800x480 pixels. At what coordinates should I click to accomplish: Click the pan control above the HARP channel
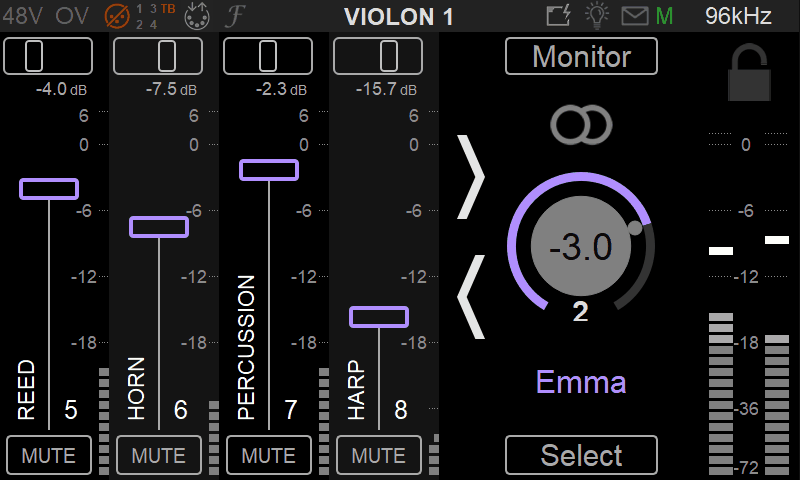point(378,56)
